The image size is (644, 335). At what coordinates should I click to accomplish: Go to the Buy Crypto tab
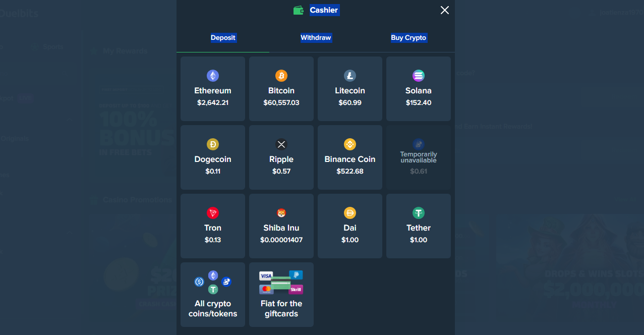pos(408,38)
